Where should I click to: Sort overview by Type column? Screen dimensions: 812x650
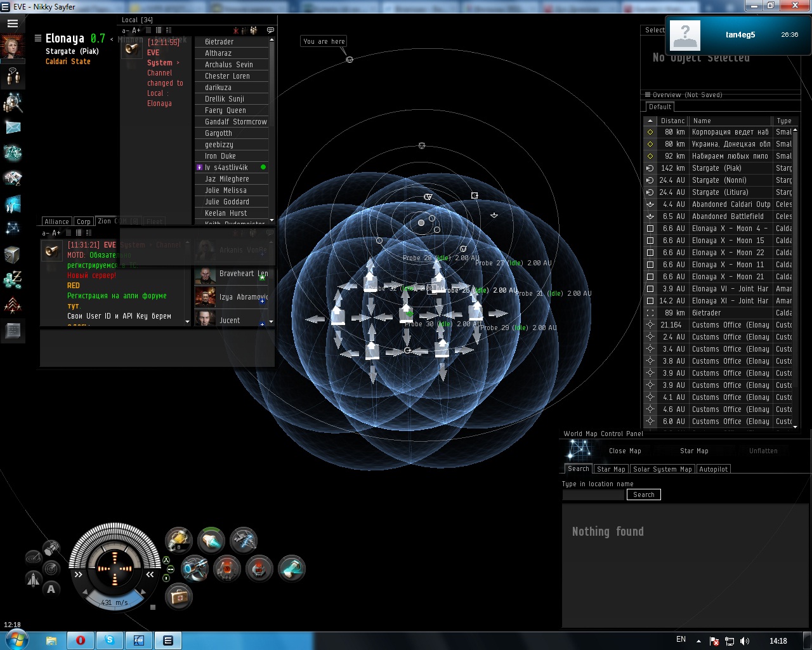[783, 121]
